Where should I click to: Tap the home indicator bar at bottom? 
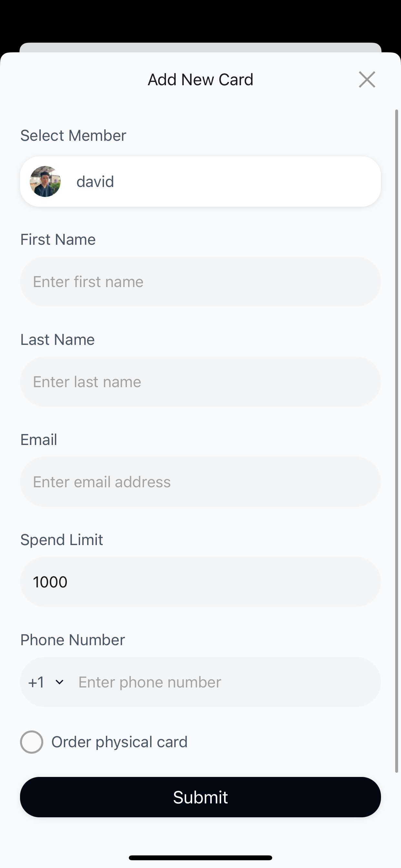200,858
